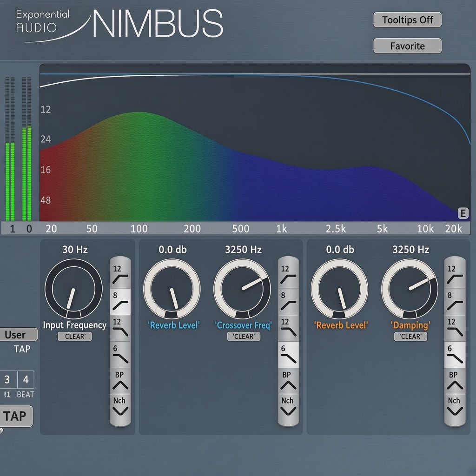Click the beat denominator field showing 4
Screen dimensions: 476x476
26,379
